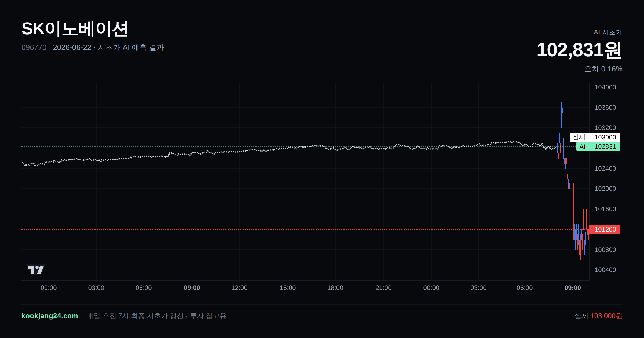Viewport: 644px width, 338px height.
Task: Click the 21:00 time axis label
Action: point(383,288)
